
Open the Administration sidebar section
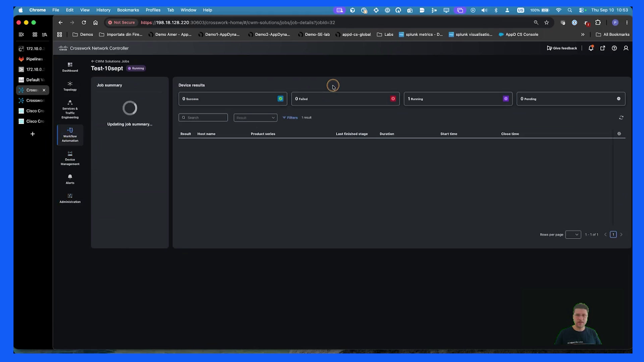pos(70,198)
